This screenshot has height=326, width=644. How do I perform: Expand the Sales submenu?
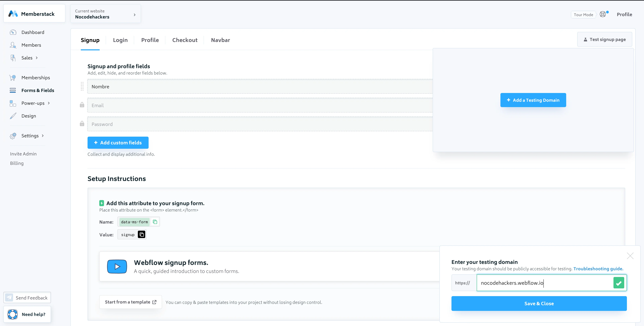(37, 58)
